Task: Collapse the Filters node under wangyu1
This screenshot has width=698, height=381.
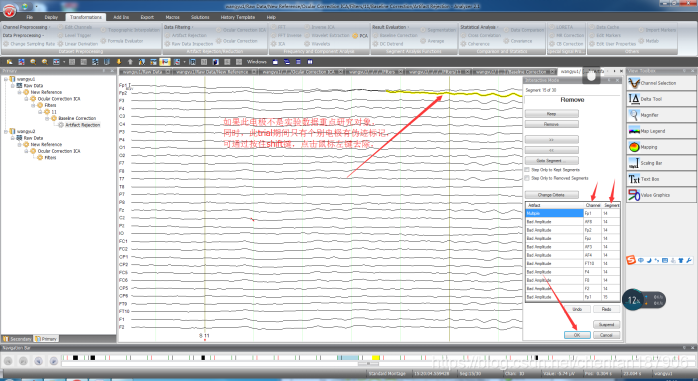Action: click(33, 105)
